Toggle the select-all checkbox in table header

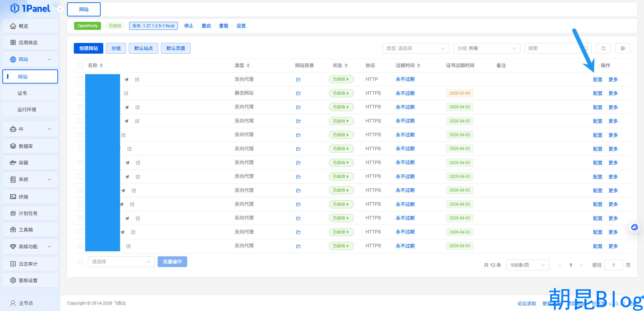80,66
